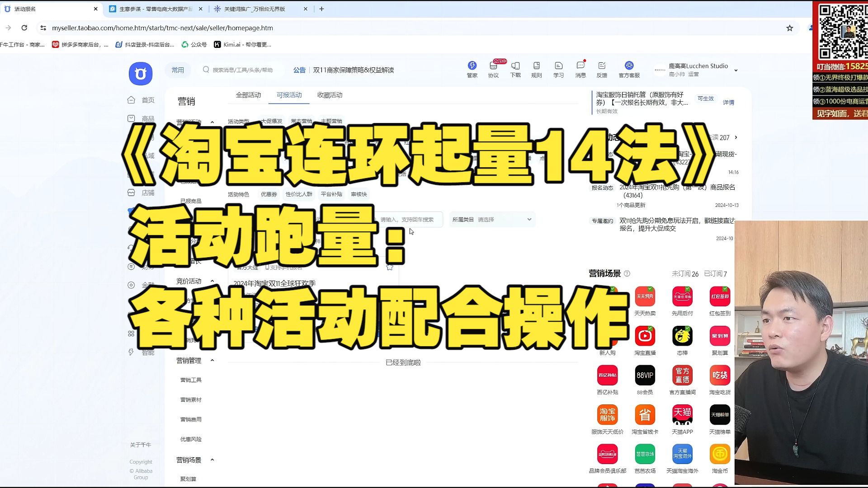Viewport: 868px width, 488px height.
Task: Open the 官方客服 support icon
Action: 629,70
